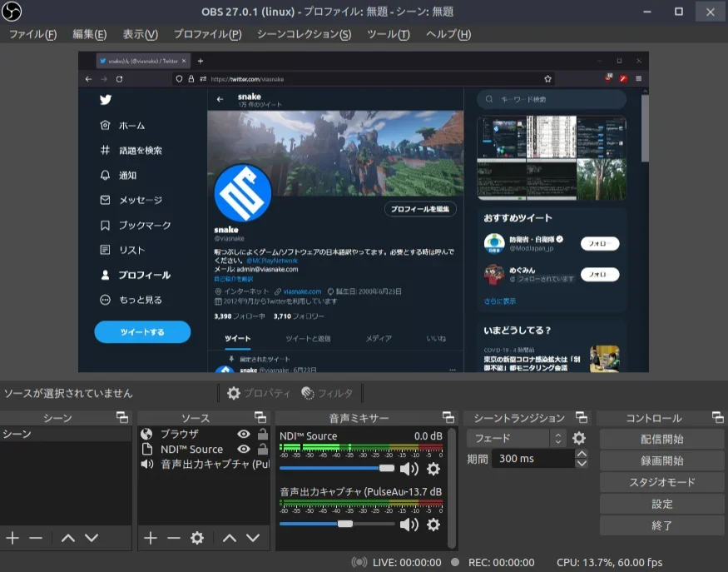728x572 pixels.
Task: Click the スタジオモード button
Action: 662,482
